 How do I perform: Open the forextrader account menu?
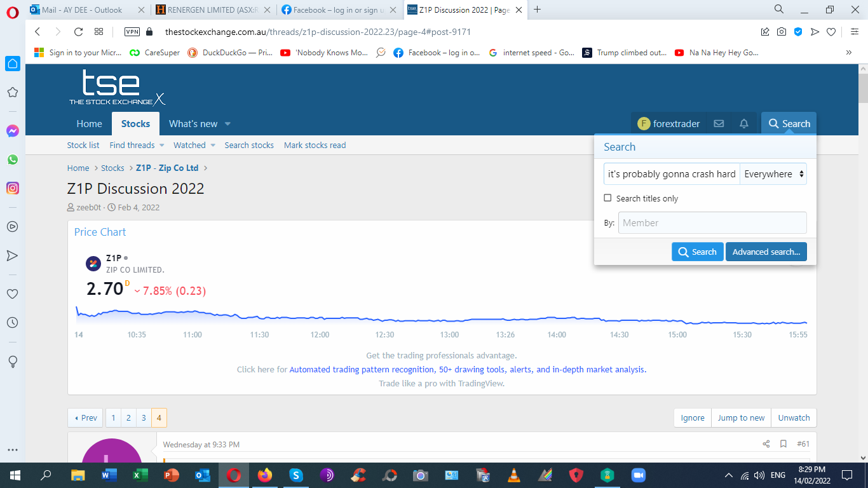point(668,124)
